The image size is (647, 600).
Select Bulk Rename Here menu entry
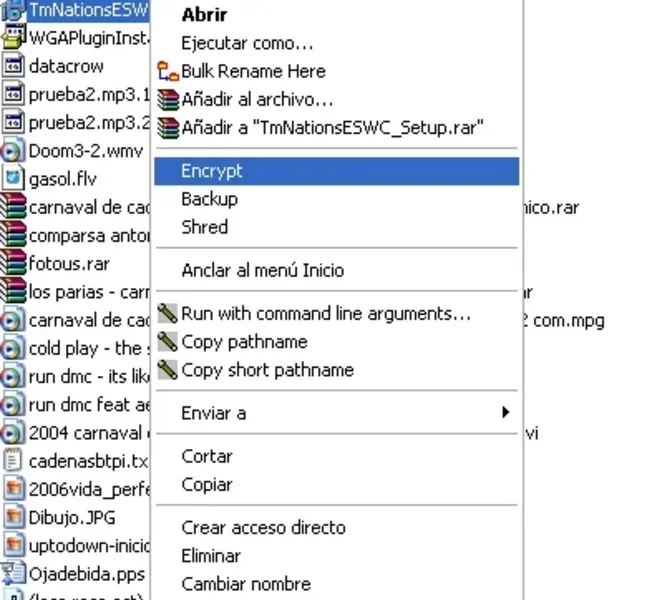tap(336, 71)
